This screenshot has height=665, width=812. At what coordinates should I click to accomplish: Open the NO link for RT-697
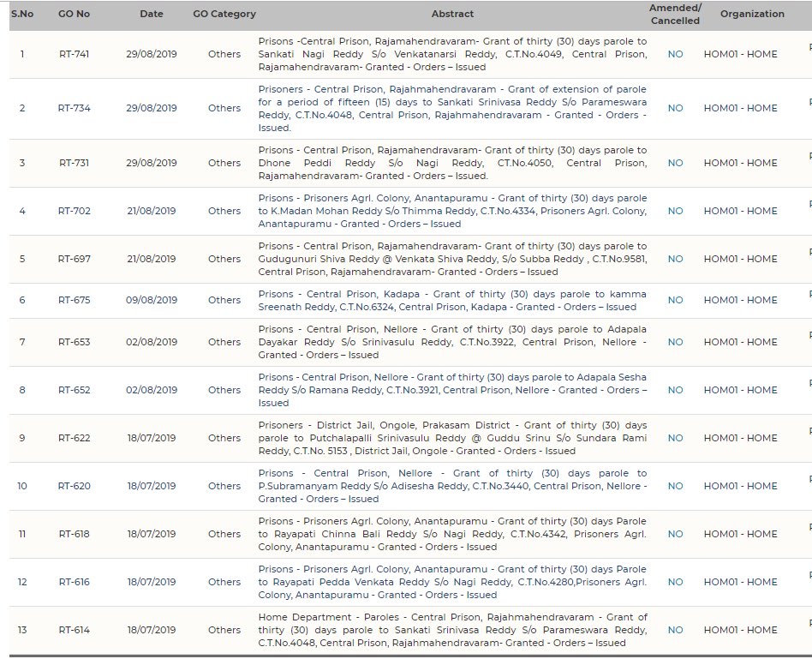(x=675, y=259)
